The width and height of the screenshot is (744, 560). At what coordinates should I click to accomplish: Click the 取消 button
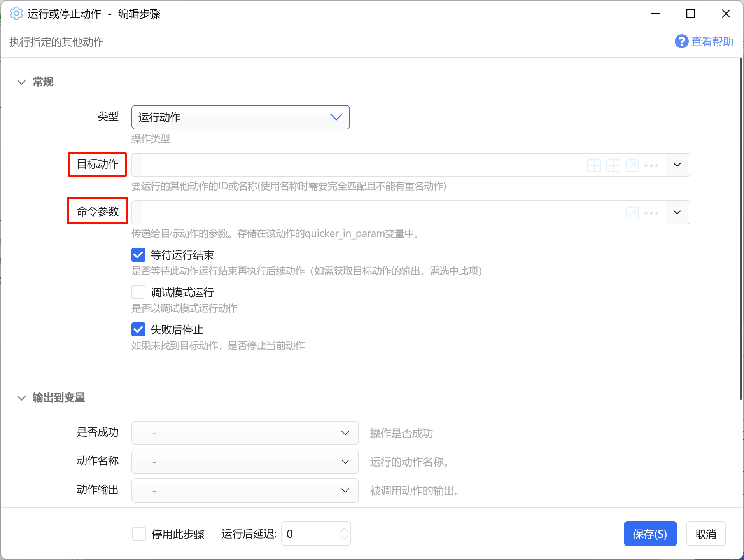(705, 534)
